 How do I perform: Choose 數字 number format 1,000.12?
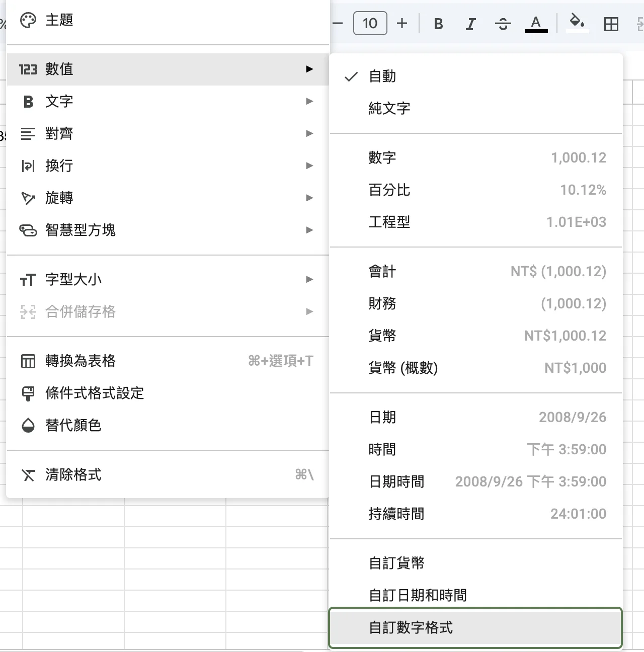pos(476,157)
